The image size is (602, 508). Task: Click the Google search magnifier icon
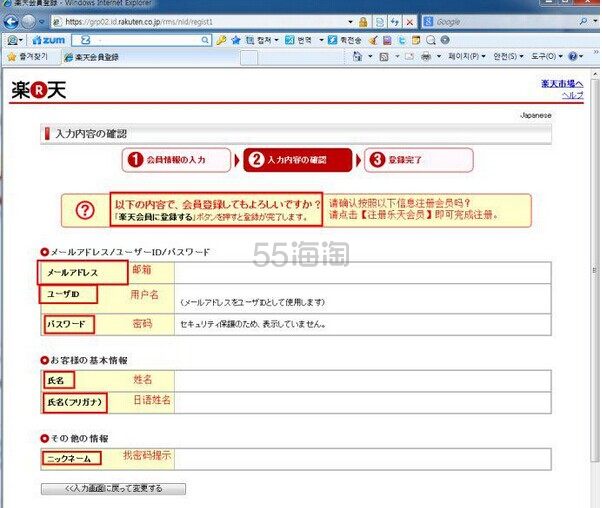(584, 22)
